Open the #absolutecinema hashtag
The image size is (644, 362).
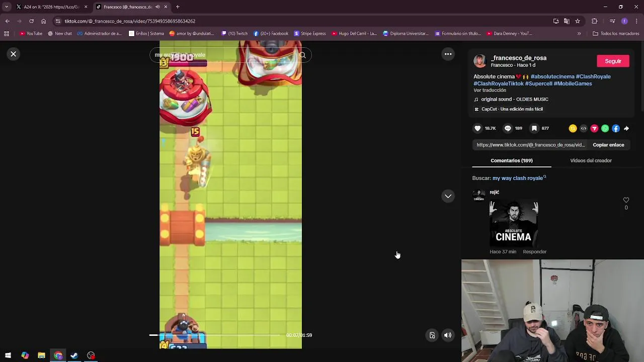click(552, 76)
